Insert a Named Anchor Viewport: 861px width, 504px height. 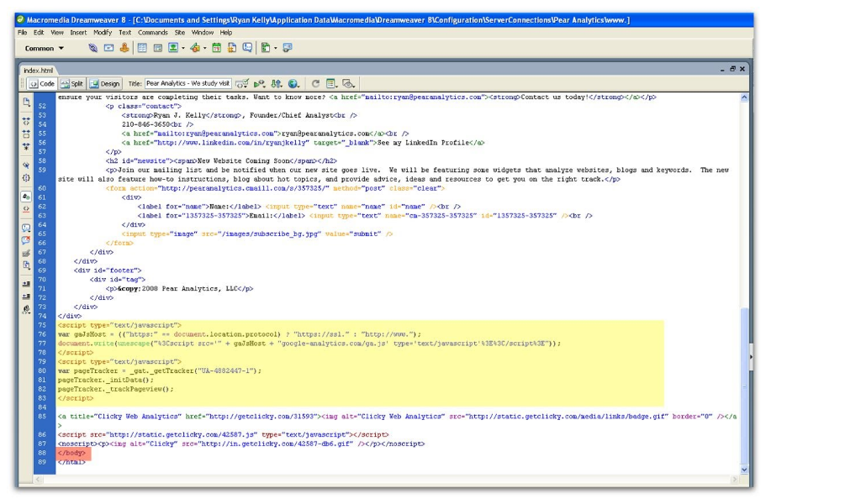click(x=124, y=48)
